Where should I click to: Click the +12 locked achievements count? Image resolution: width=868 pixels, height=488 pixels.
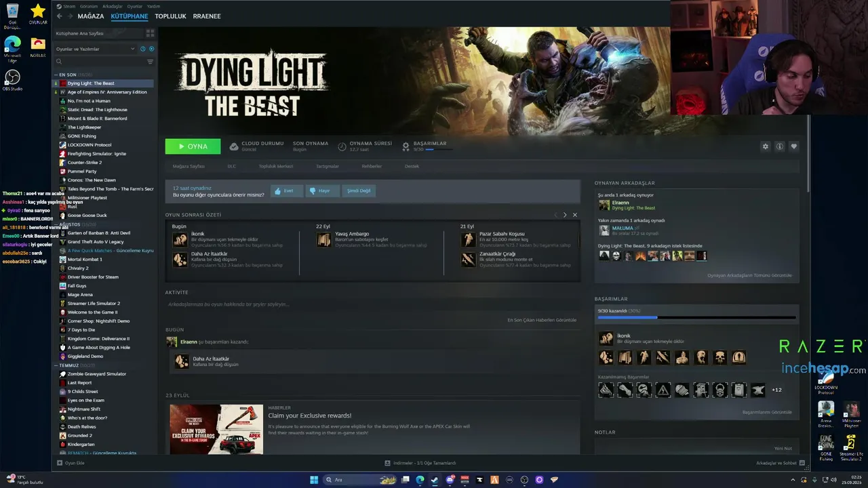pos(776,390)
